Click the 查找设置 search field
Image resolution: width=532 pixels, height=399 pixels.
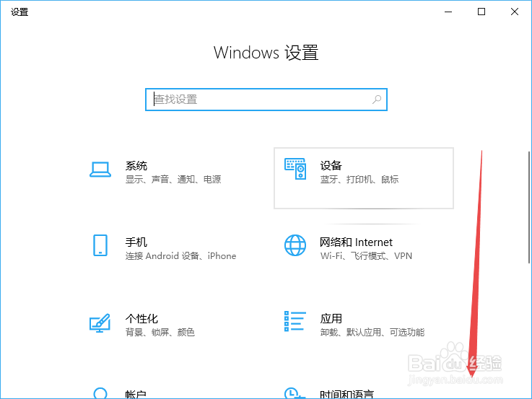[266, 100]
